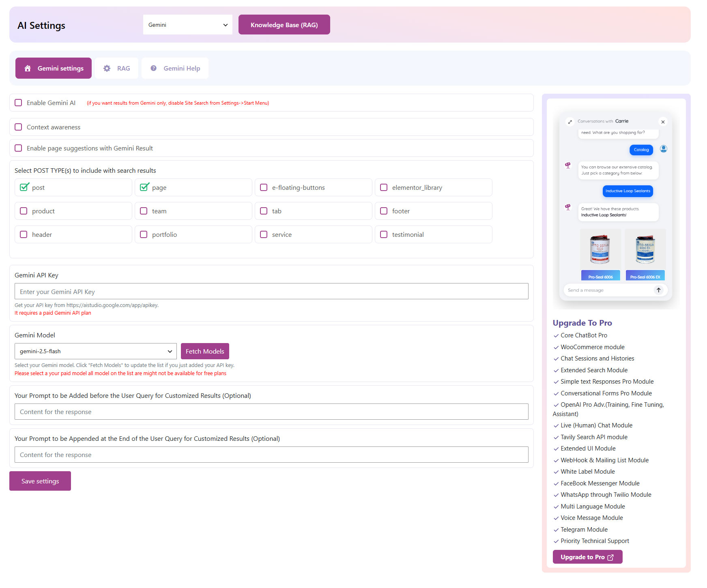707x588 pixels.
Task: Open the AI provider dropdown showing Gemini
Action: tap(188, 25)
